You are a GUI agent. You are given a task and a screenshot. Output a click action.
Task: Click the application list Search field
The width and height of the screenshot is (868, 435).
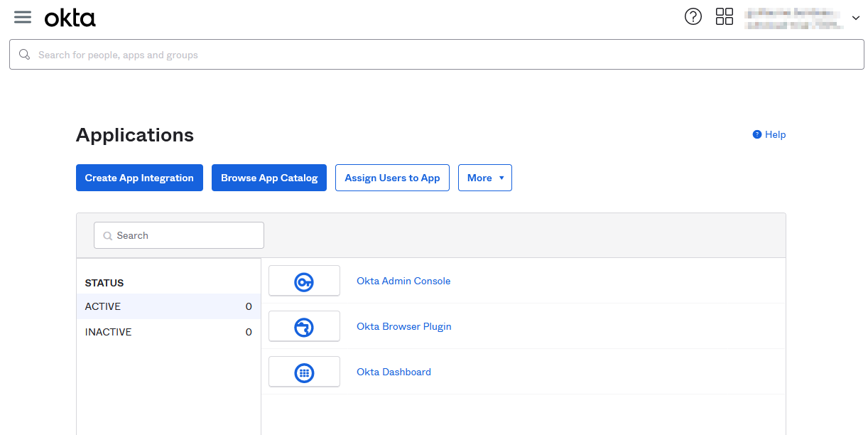(178, 235)
